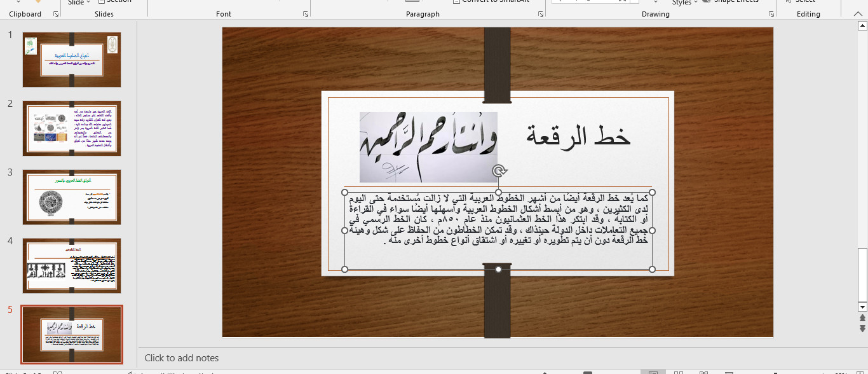Select slide 1 thumbnail
Image resolution: width=868 pixels, height=374 pixels.
[x=72, y=60]
